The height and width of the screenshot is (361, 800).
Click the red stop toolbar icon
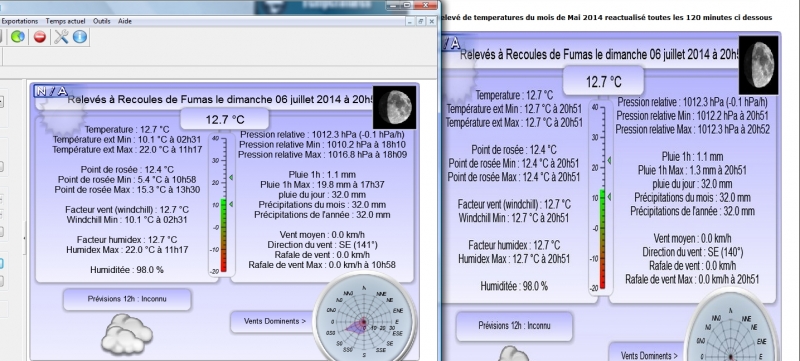(x=40, y=37)
